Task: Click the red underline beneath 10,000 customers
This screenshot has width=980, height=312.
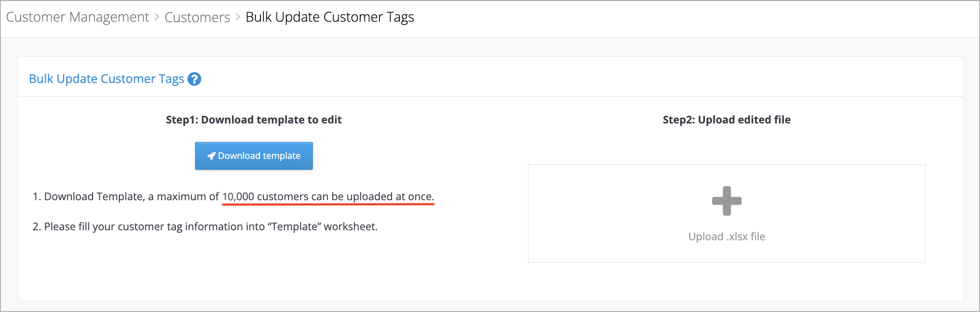Action: pyautogui.click(x=328, y=204)
